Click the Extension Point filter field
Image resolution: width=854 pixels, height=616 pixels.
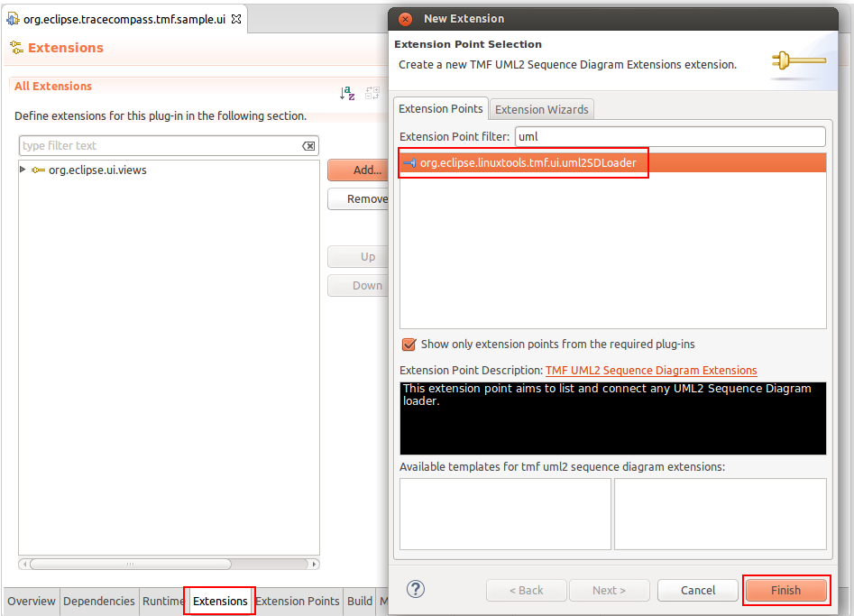[670, 136]
